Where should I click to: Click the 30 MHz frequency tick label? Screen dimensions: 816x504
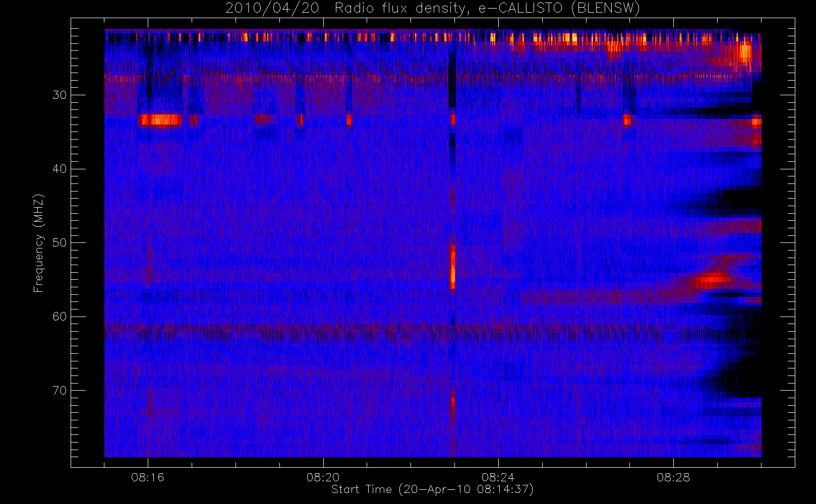[60, 95]
